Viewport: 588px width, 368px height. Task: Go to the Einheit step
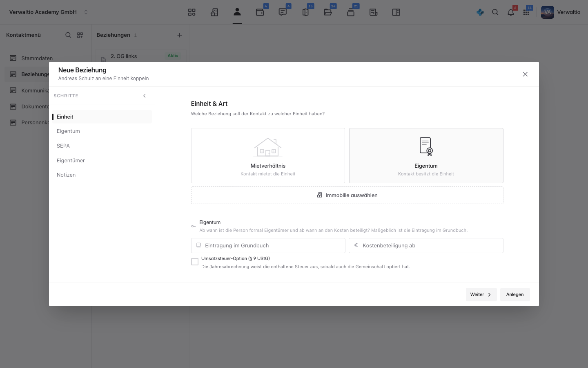pos(102,117)
